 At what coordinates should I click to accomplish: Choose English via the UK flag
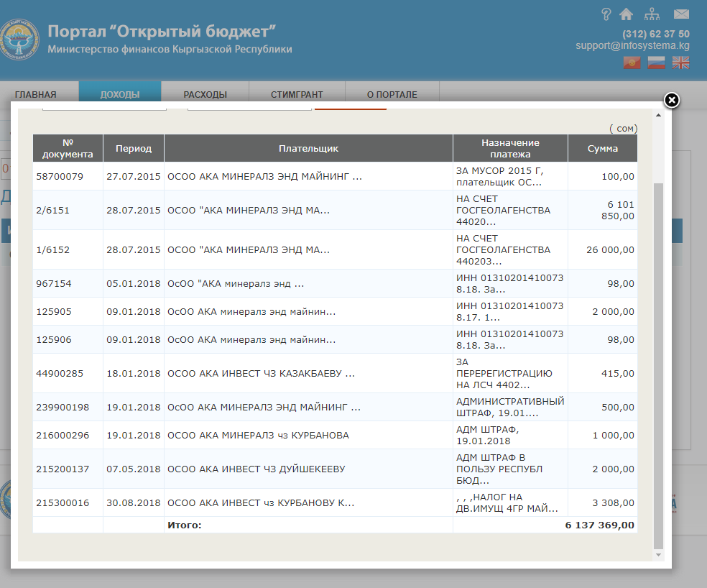pos(680,63)
